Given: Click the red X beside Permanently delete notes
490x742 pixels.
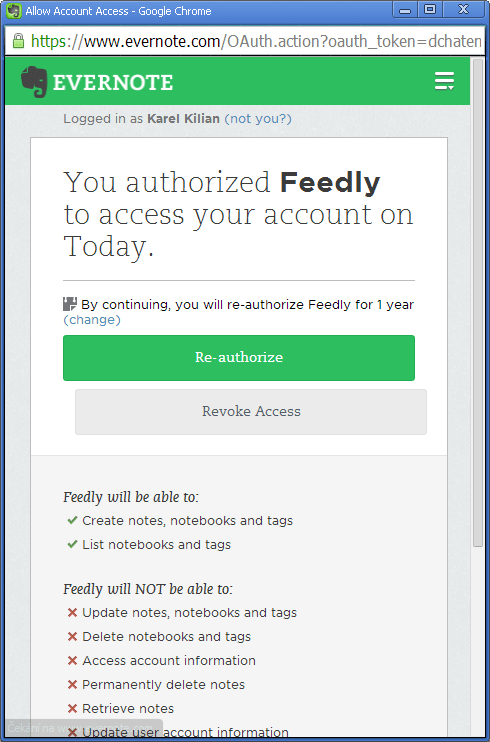Looking at the screenshot, I should click(72, 685).
